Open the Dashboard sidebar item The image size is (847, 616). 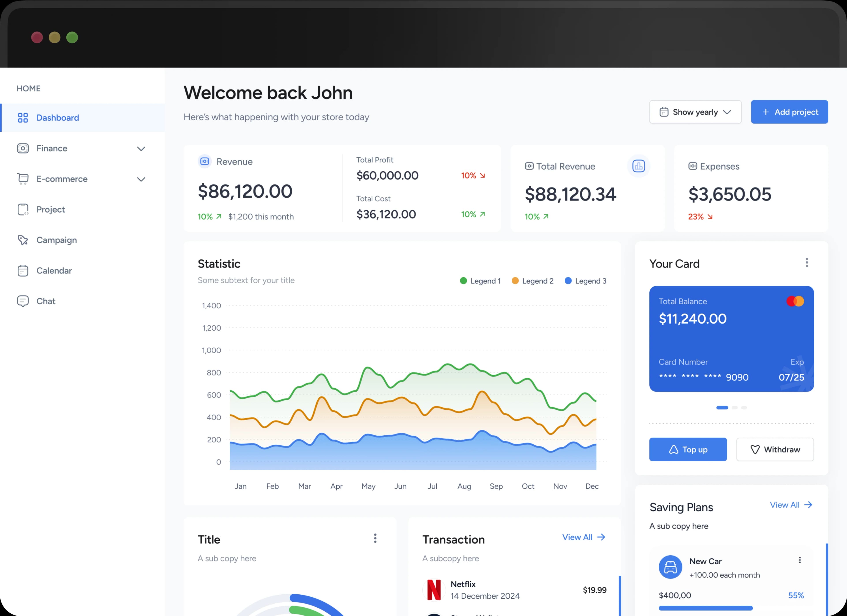point(82,118)
